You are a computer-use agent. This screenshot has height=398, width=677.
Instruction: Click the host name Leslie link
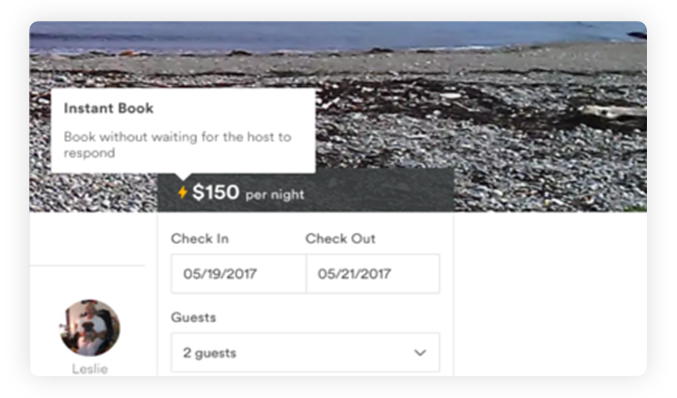tap(90, 369)
